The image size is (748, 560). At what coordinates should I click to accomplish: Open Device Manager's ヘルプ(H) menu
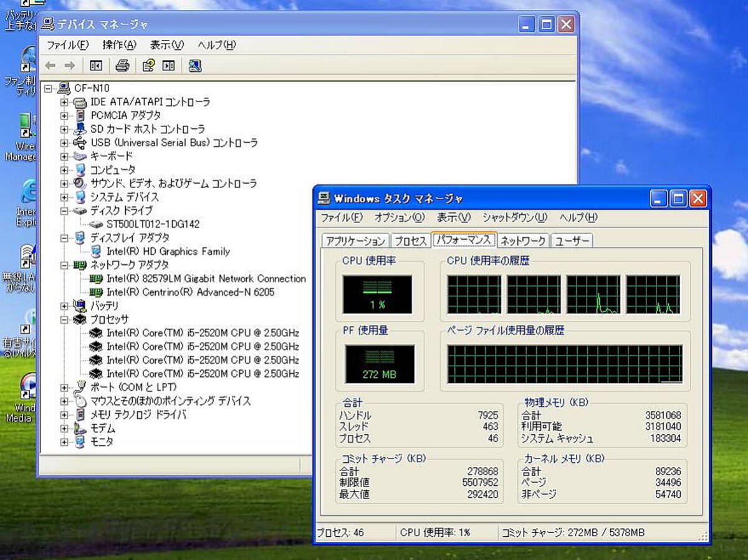pyautogui.click(x=217, y=45)
